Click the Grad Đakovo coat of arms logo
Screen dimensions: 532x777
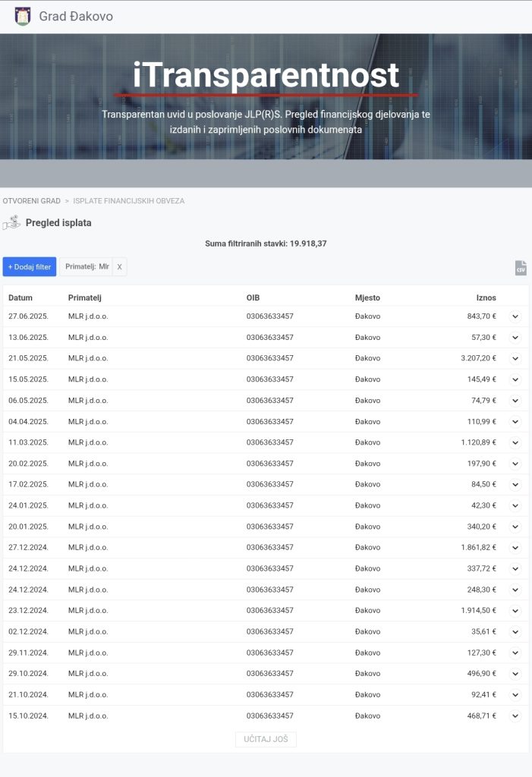pos(23,16)
